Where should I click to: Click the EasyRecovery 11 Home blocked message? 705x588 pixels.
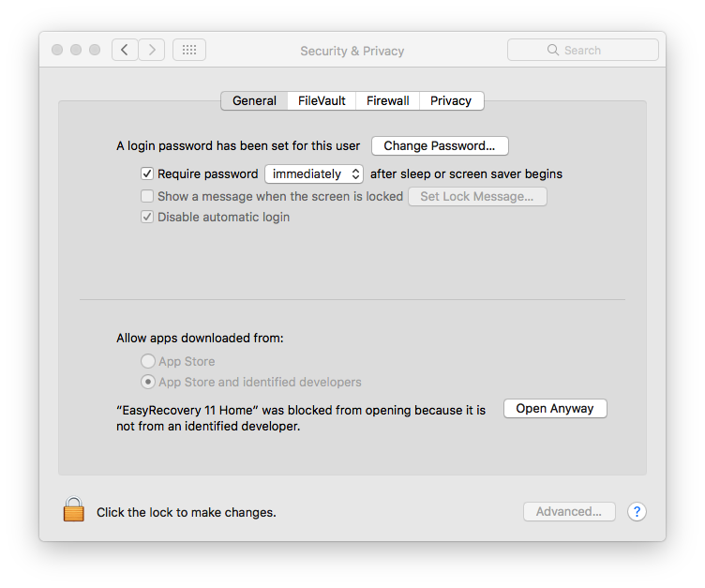pos(301,418)
